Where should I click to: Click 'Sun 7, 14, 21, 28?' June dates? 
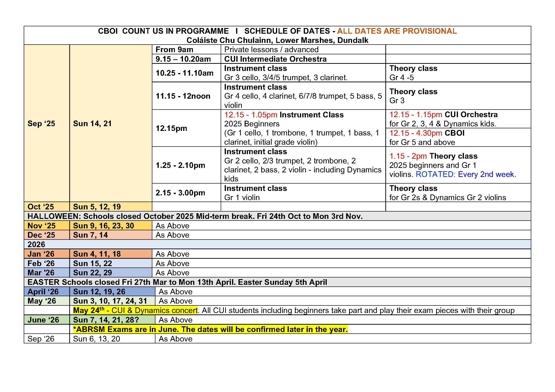tap(106, 320)
